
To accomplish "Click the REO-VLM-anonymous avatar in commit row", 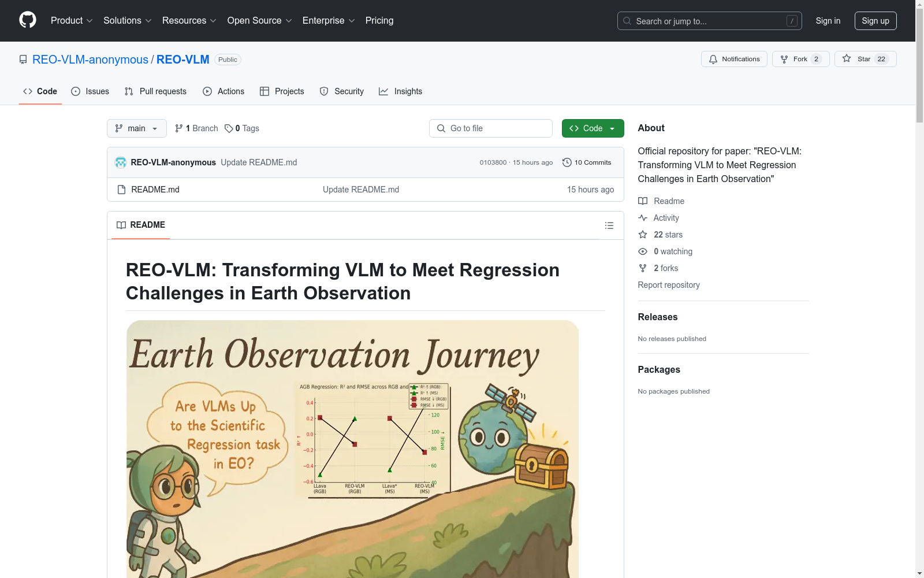I will (x=121, y=162).
